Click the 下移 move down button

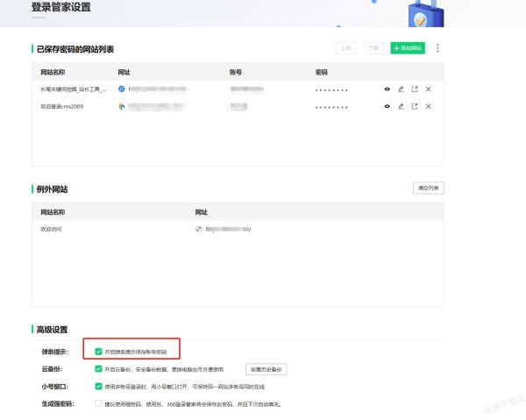point(373,48)
